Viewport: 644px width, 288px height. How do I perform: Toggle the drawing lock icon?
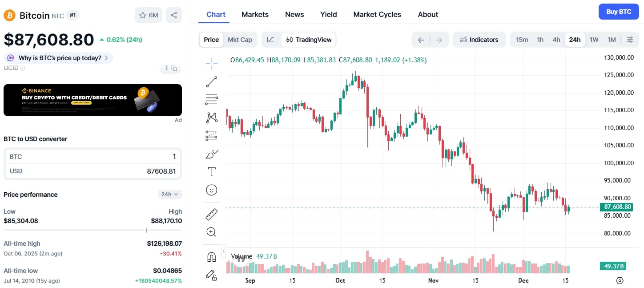pos(212,275)
